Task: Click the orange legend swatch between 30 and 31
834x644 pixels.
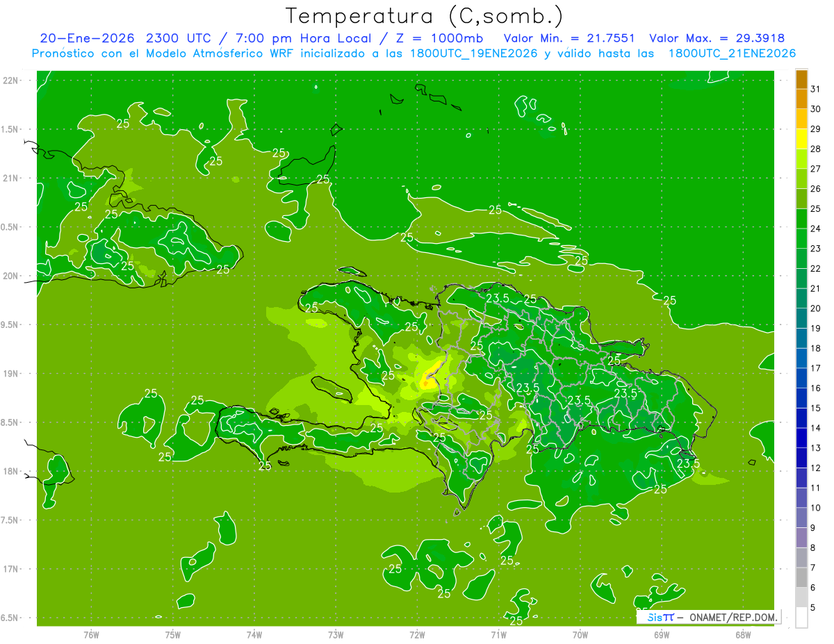Action: [x=801, y=99]
